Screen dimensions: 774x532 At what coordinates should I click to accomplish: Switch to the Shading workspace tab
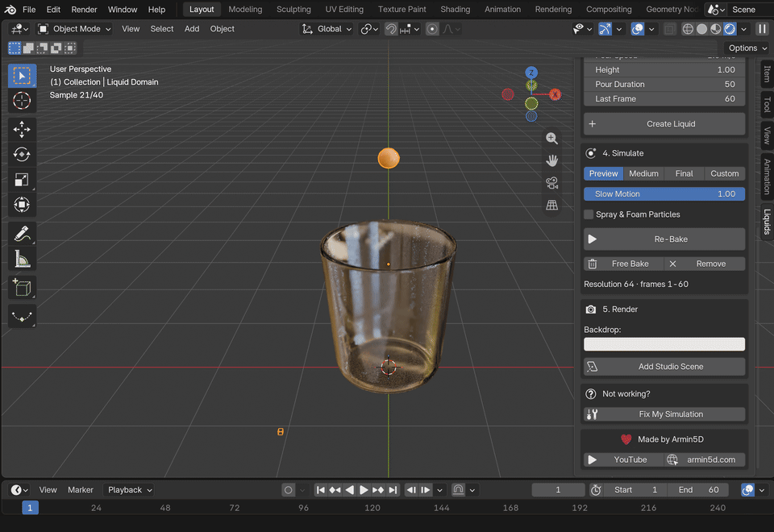(455, 10)
